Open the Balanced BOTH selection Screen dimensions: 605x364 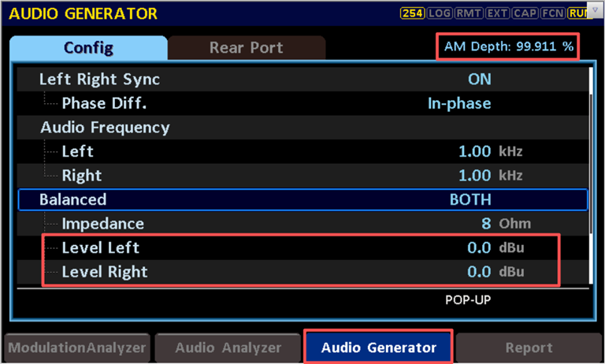point(470,199)
